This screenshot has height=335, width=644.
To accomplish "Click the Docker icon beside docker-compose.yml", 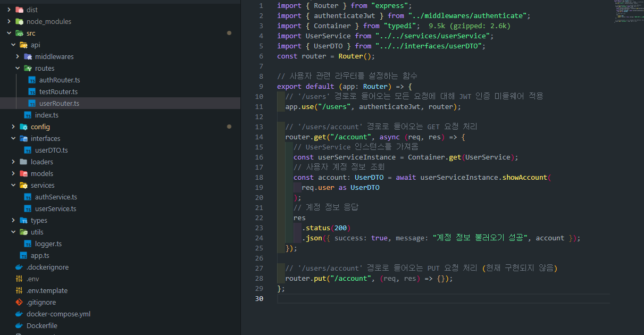I will coord(20,314).
